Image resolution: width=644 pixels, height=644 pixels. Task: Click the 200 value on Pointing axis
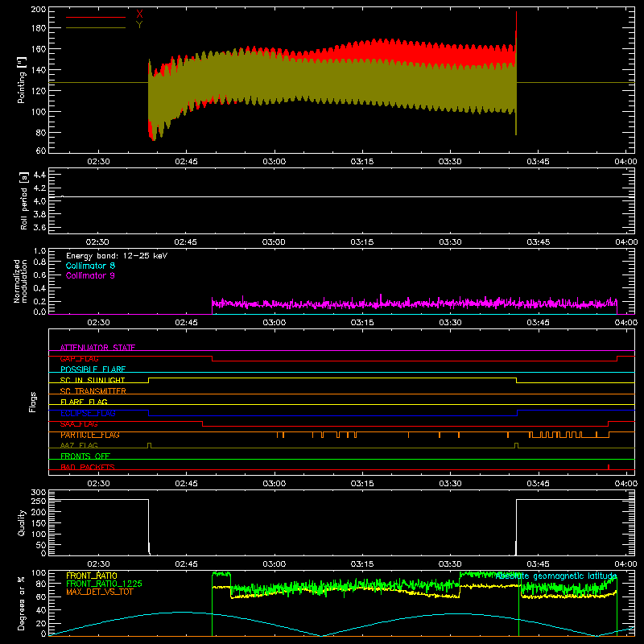pyautogui.click(x=38, y=9)
